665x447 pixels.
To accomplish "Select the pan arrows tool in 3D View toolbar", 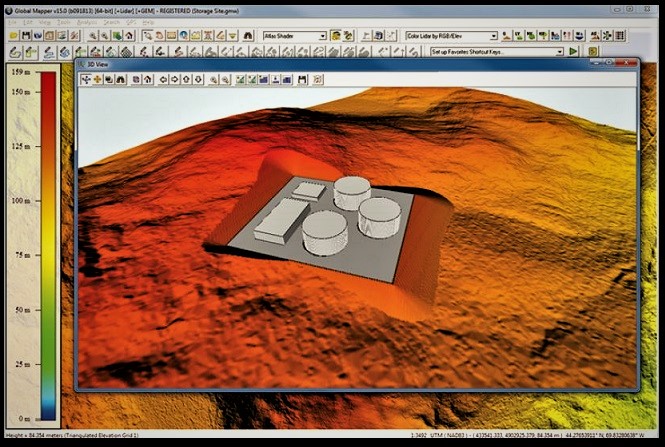I will pos(86,79).
